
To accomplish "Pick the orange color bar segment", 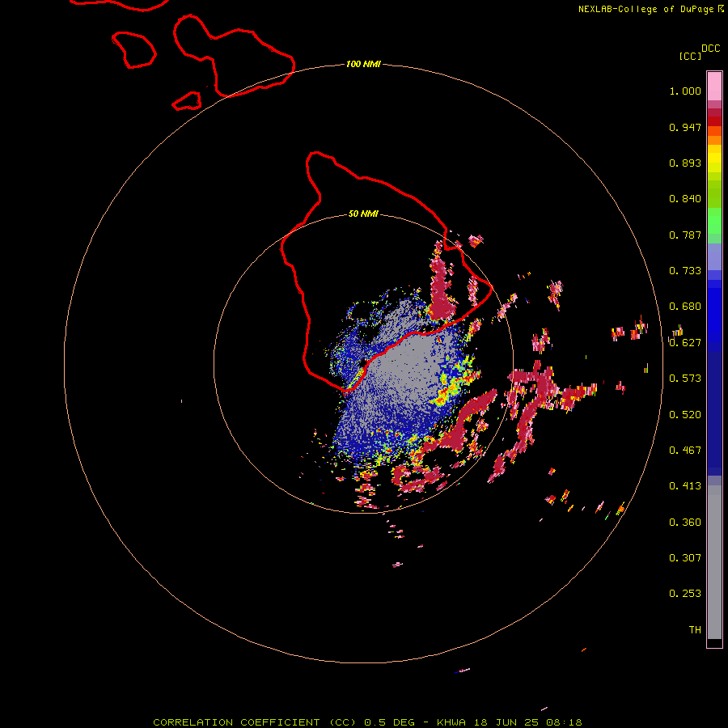I will click(714, 140).
